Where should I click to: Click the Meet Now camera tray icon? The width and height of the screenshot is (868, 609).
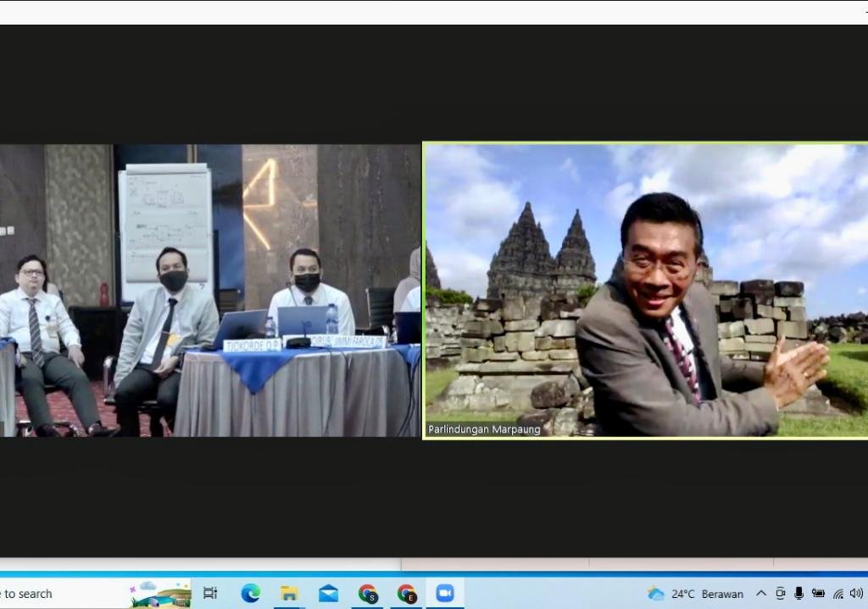coord(780,594)
